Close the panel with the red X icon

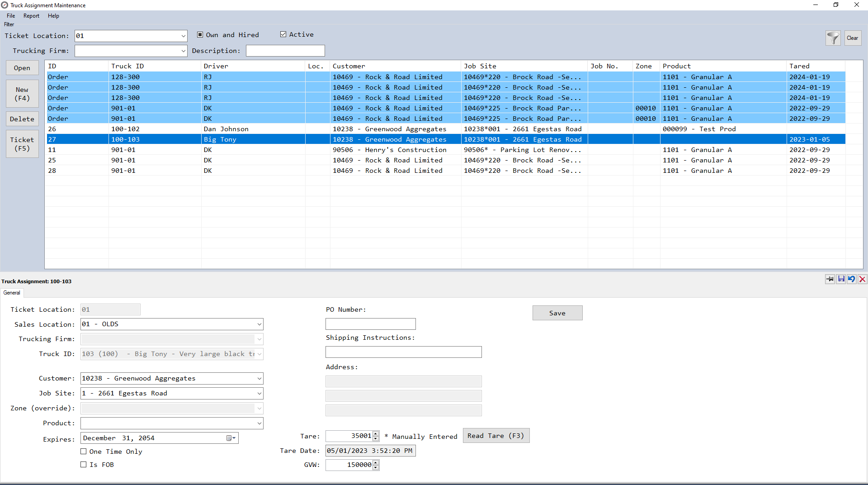point(863,279)
